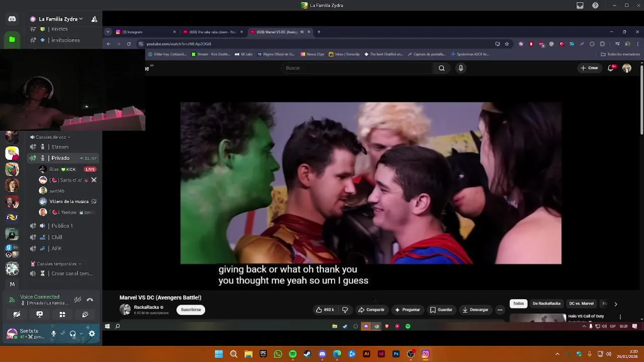Open the Todos los marcadores folder

(x=620, y=54)
